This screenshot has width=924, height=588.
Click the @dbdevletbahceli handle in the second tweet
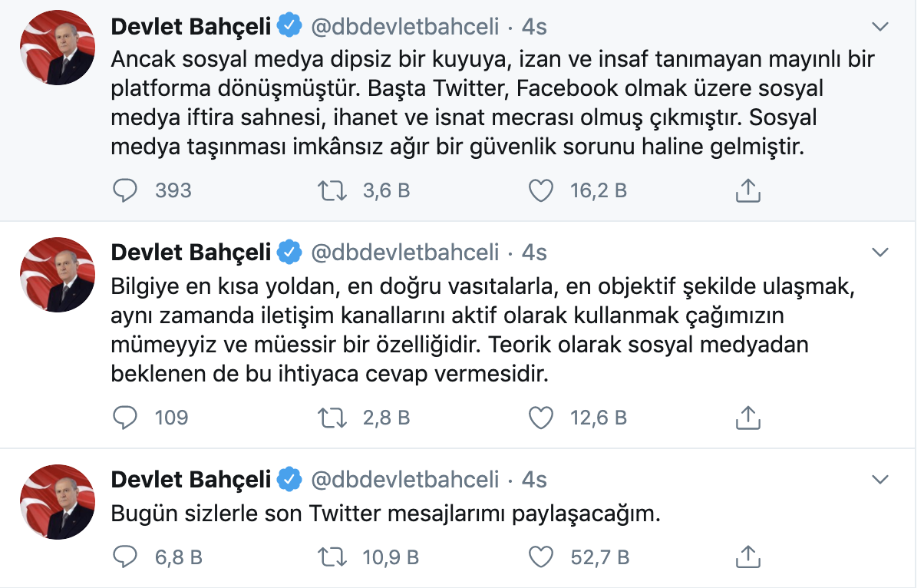(404, 252)
